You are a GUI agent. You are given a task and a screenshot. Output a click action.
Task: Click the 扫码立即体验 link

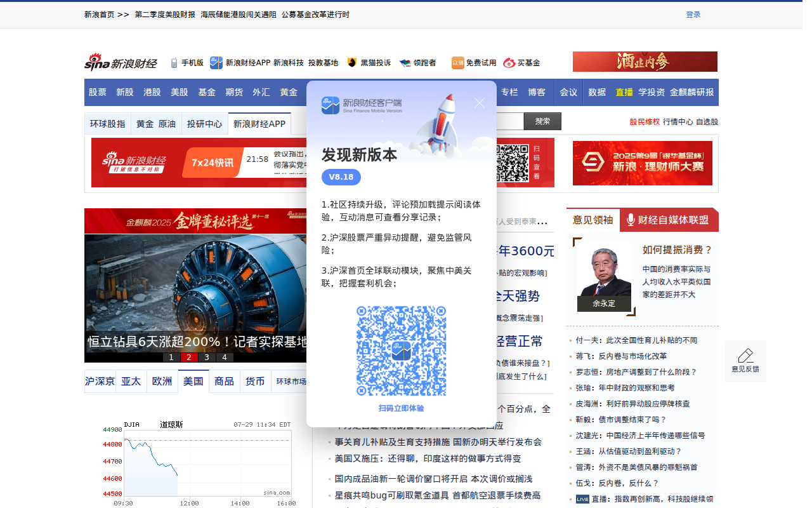401,408
